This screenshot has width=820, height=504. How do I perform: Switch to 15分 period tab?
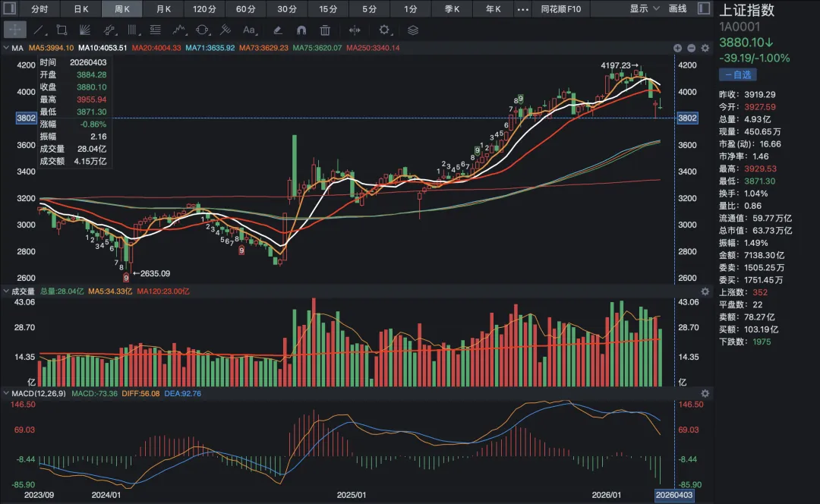(x=328, y=9)
